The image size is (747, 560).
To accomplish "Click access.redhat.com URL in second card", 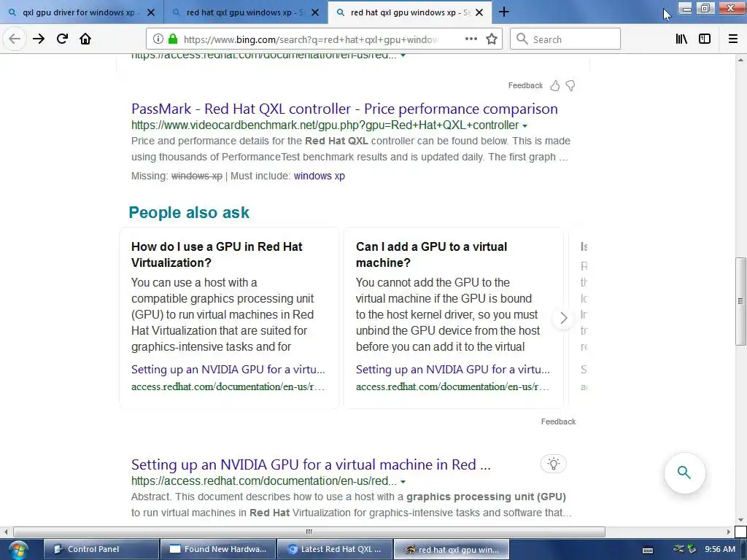I will point(452,386).
